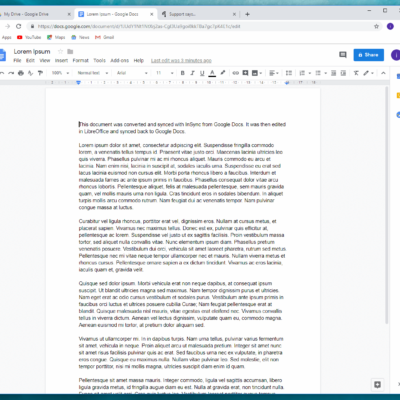Open the zoom 100% dropdown
Screen dimensions: 400x400
60,73
